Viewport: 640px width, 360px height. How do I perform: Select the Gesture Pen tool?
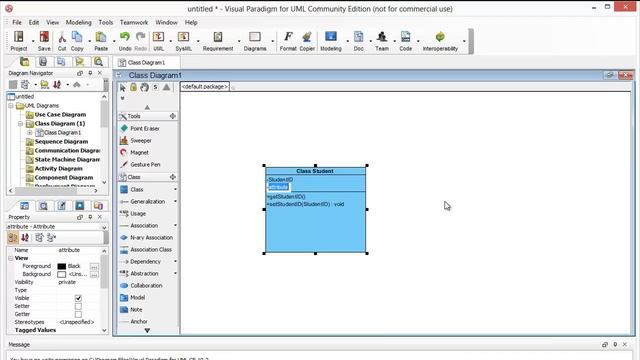pyautogui.click(x=140, y=164)
